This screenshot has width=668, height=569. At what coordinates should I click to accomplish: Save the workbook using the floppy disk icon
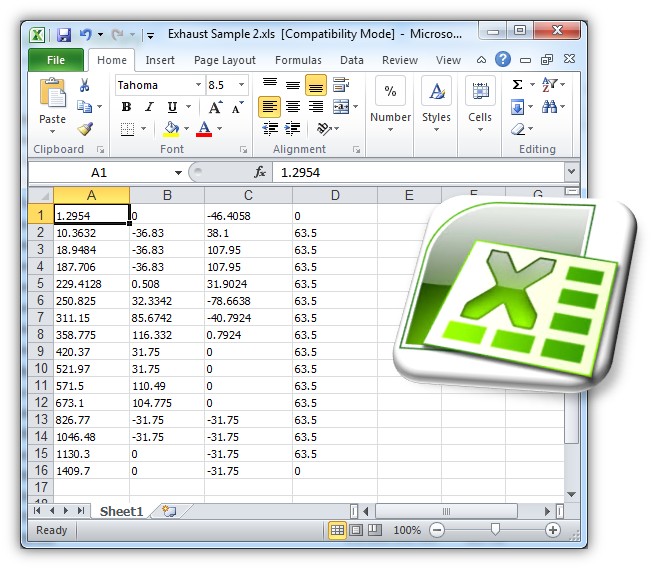64,35
